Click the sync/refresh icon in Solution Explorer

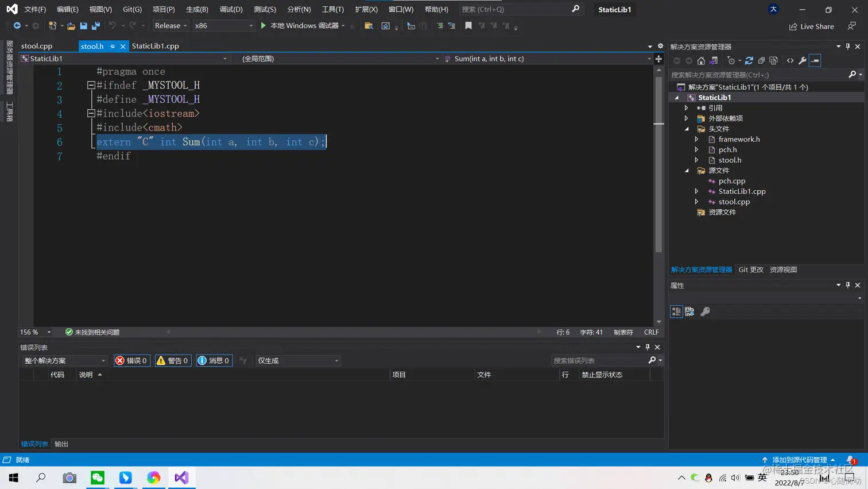(749, 60)
